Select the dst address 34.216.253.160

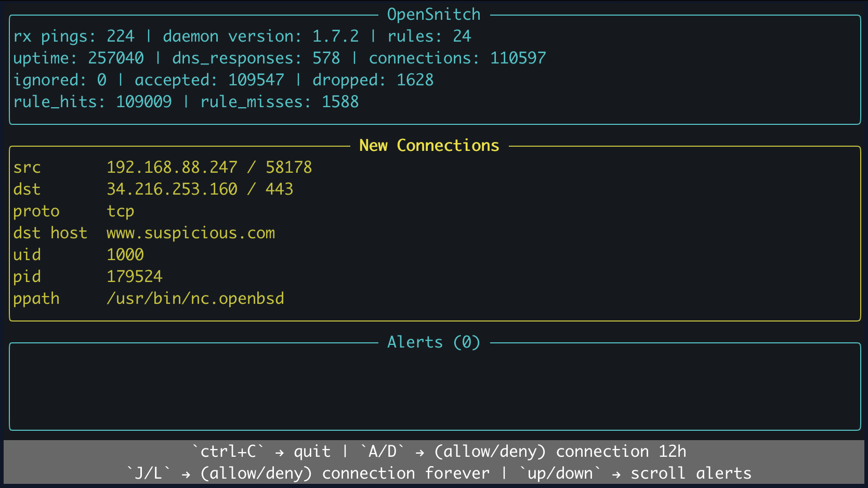(x=172, y=189)
